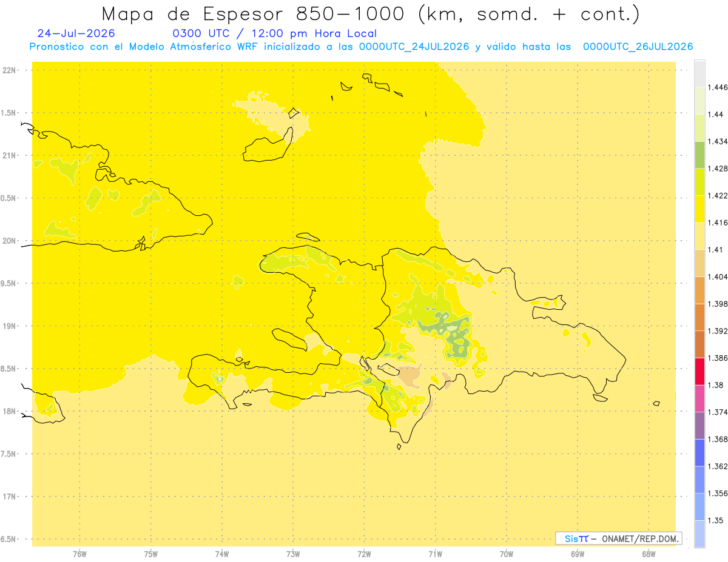This screenshot has width=728, height=562.
Task: Click the time text '0300 UTC / 12:00 pm Hora Local'
Action: [275, 34]
